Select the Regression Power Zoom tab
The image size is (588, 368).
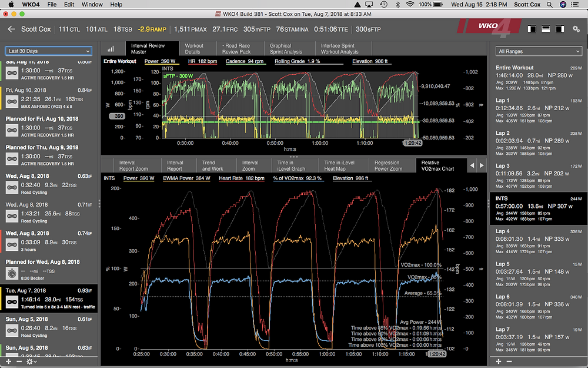point(392,165)
